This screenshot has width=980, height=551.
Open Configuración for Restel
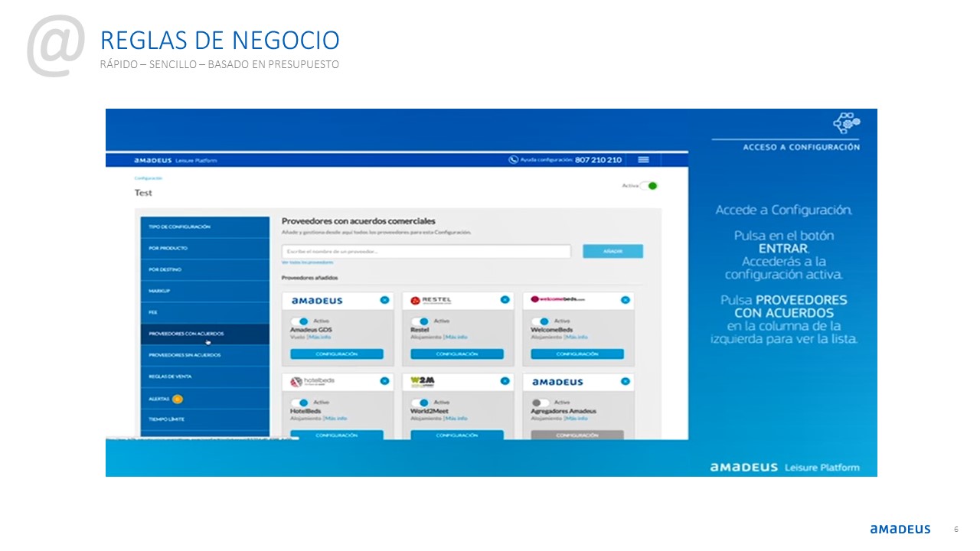point(457,354)
